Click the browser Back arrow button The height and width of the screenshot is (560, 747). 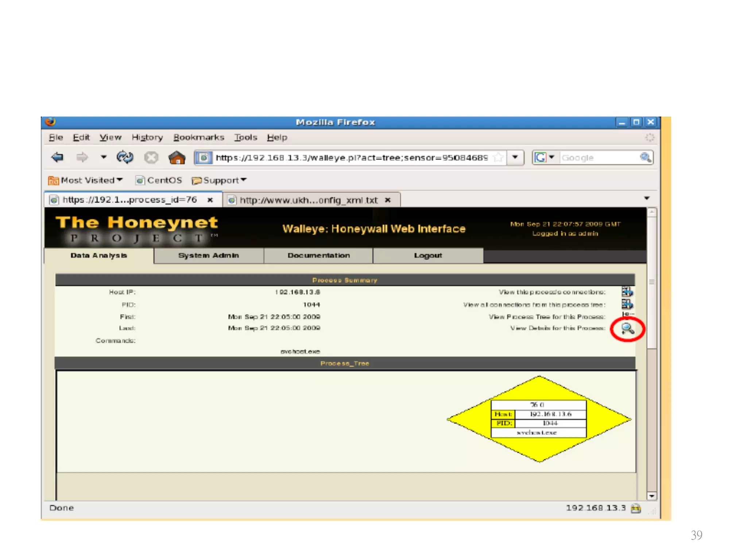(57, 157)
